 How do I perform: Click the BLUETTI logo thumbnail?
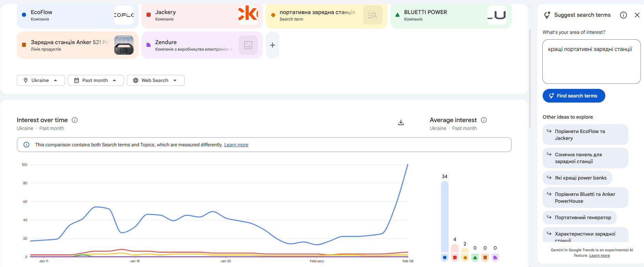pos(497,15)
